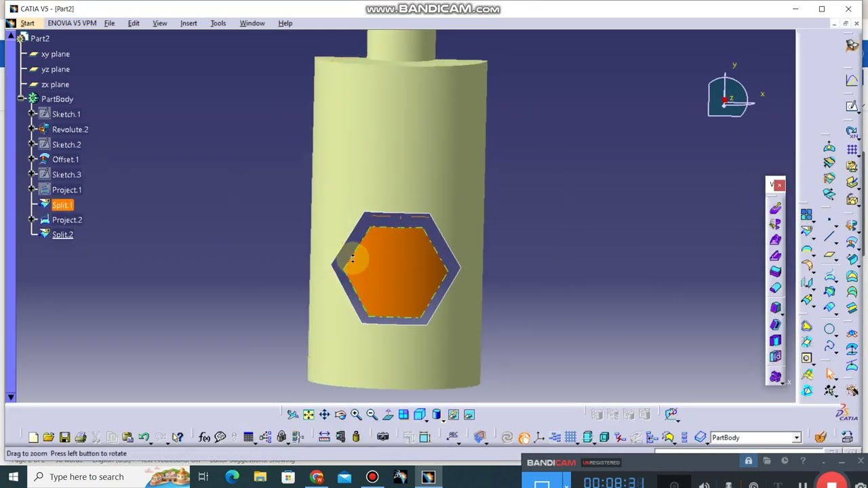Toggle Swap visible space icon
The image size is (868, 488).
[x=469, y=415]
